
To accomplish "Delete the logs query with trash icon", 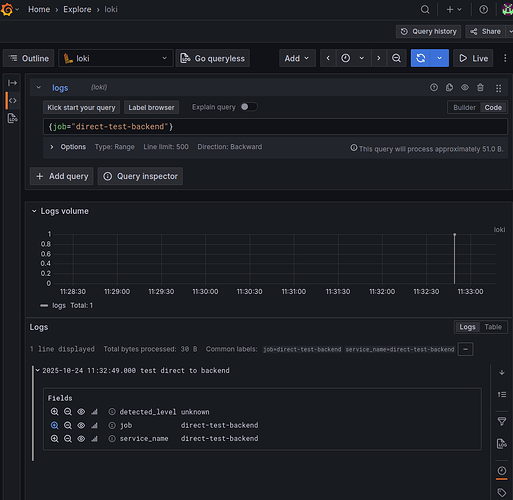I will coord(480,87).
